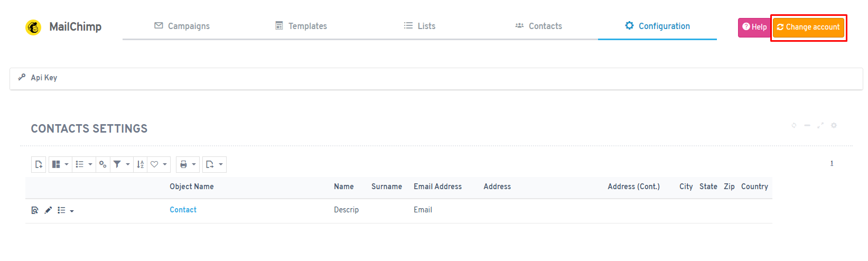The width and height of the screenshot is (868, 261).
Task: Refresh the Contacts Settings panel
Action: click(794, 125)
